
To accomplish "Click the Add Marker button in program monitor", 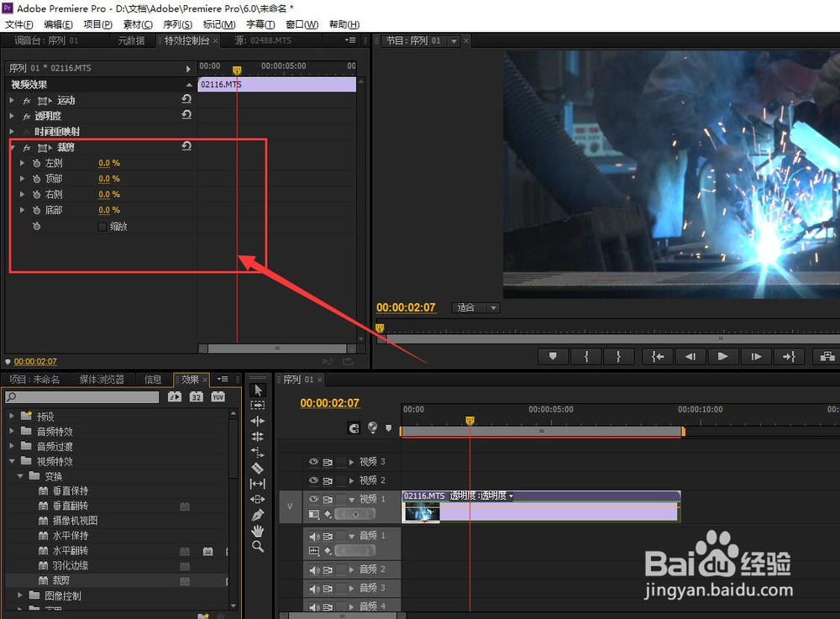I will (x=553, y=356).
